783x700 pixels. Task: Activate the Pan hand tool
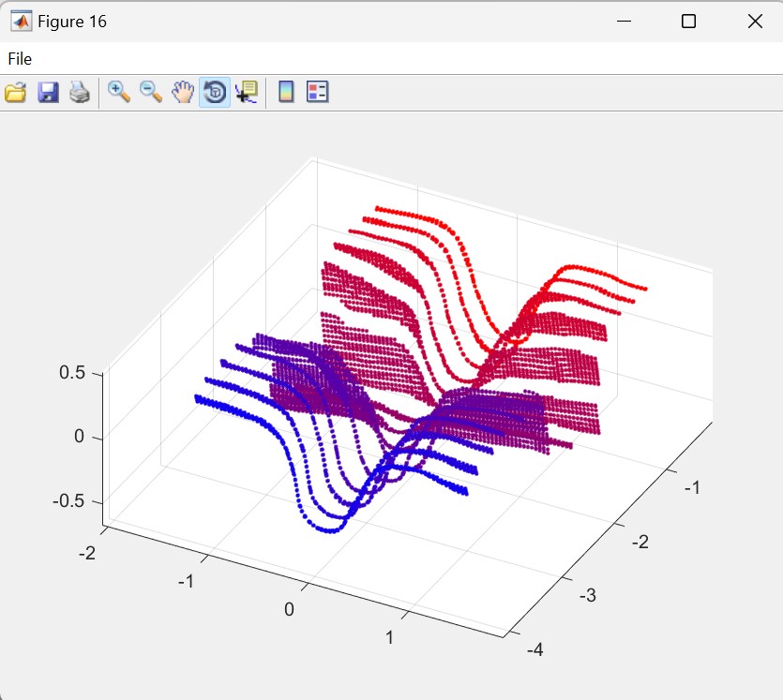[x=182, y=92]
